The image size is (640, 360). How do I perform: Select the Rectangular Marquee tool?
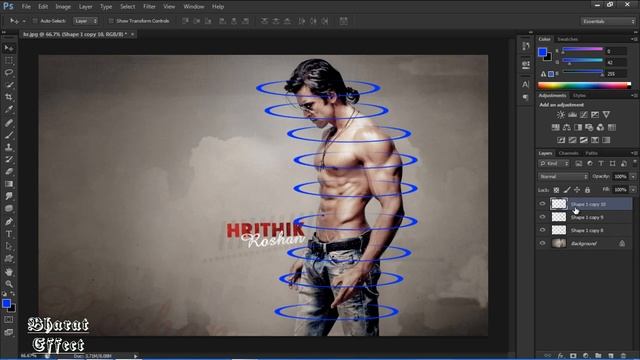click(9, 60)
